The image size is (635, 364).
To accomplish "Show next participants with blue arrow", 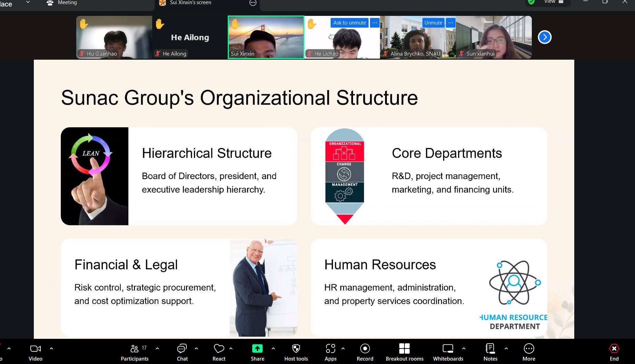I will pos(545,37).
